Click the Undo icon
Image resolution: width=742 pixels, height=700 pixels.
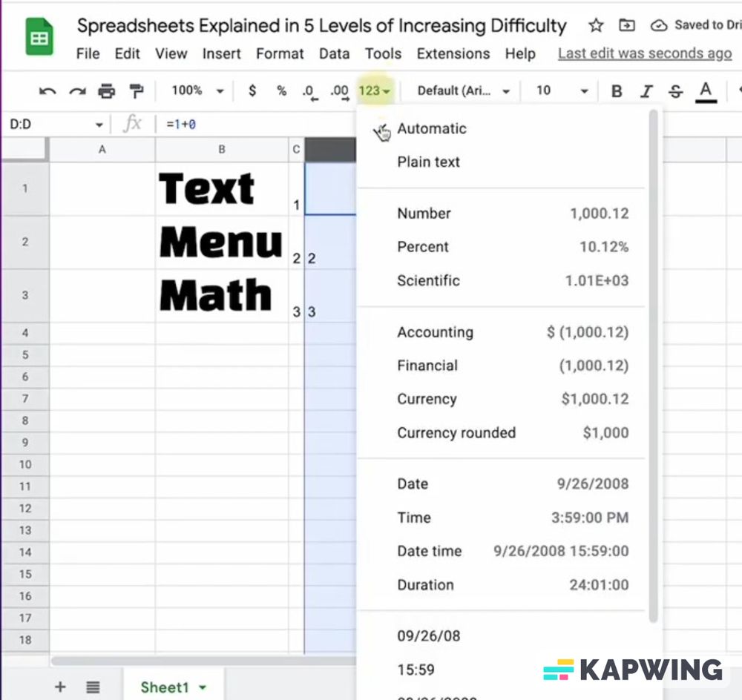click(47, 90)
